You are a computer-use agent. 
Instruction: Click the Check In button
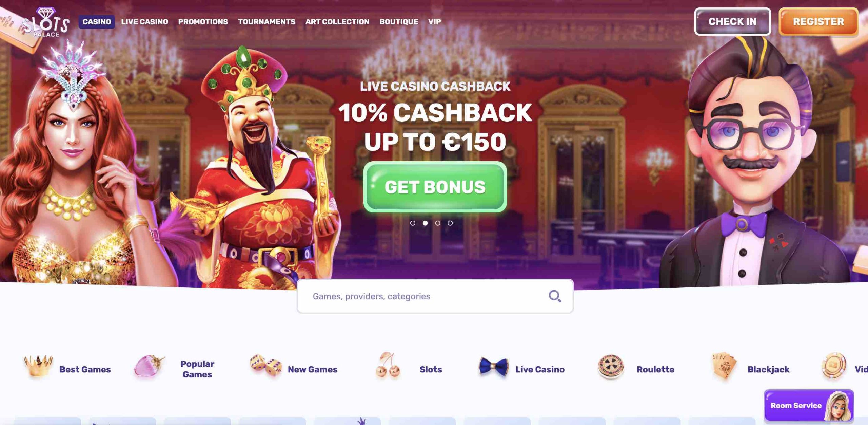[x=732, y=22]
